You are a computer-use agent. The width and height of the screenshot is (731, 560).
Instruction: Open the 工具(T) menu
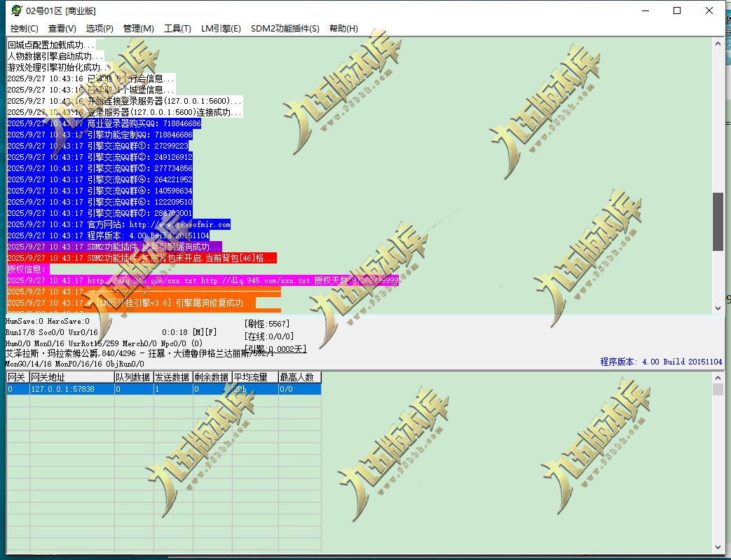coord(177,29)
